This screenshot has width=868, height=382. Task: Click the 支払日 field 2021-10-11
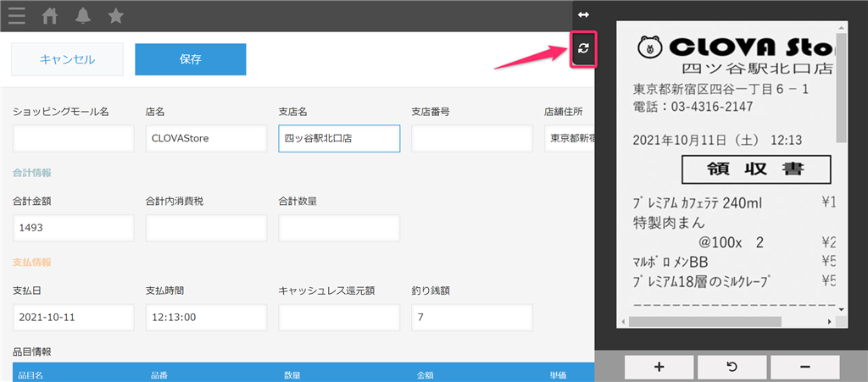(x=74, y=318)
